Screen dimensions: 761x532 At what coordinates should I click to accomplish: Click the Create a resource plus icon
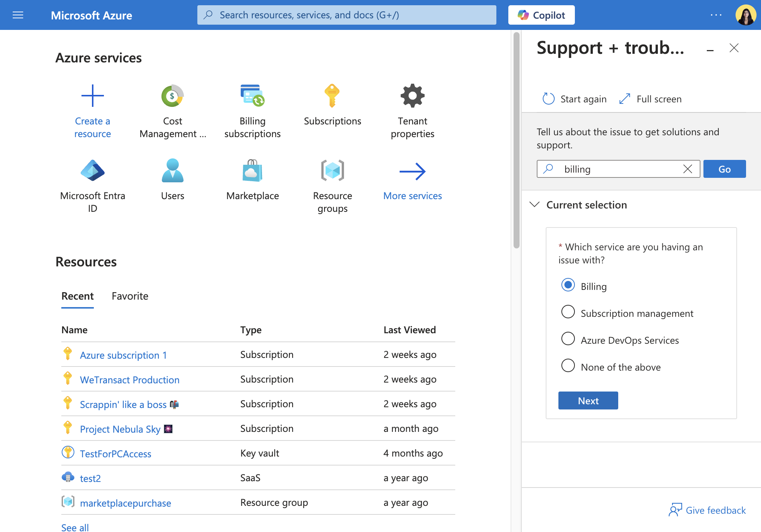92,96
